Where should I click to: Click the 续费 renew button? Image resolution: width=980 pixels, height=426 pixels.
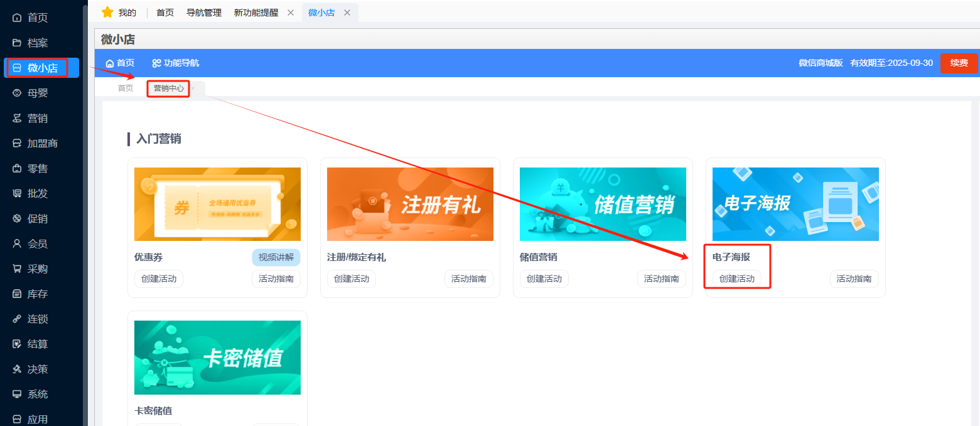[x=959, y=63]
